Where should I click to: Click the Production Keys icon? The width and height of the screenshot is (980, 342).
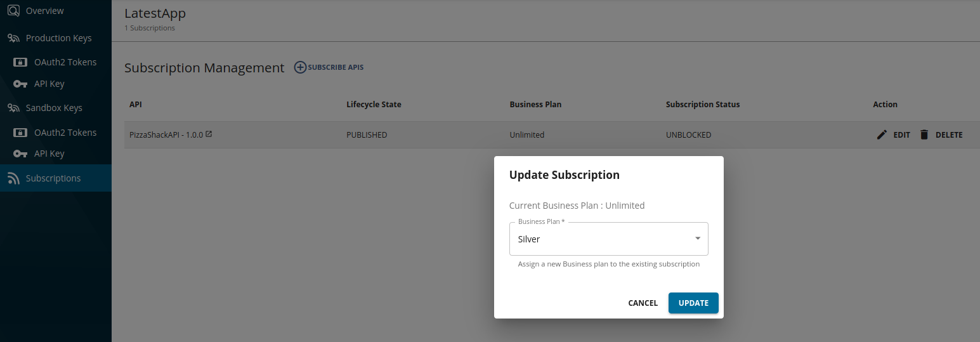click(x=13, y=38)
